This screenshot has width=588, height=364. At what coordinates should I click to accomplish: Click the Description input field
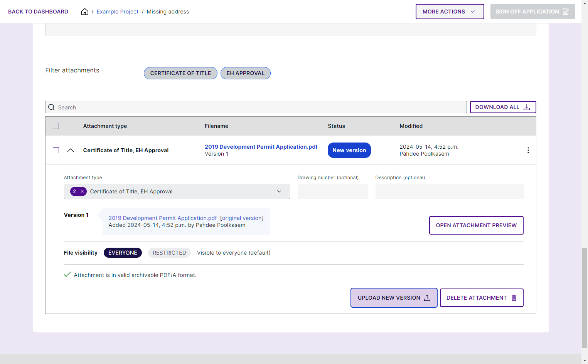pyautogui.click(x=449, y=191)
